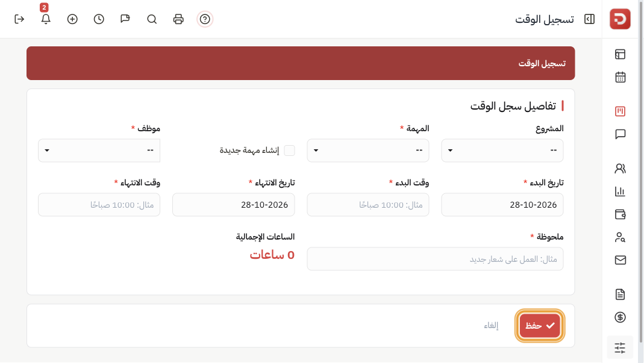Click the تاريخ البدء date field
The height and width of the screenshot is (363, 644).
[502, 205]
